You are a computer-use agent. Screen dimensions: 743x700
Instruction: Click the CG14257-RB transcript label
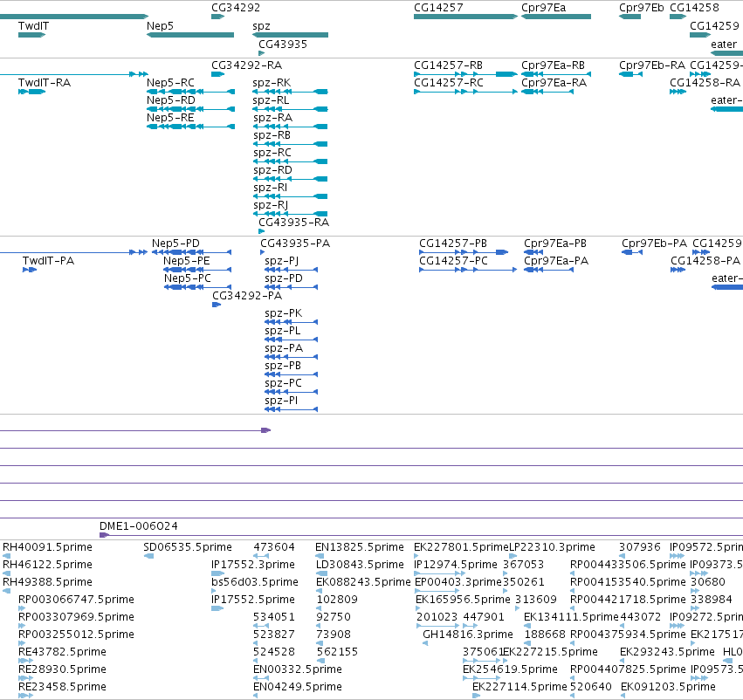(448, 65)
